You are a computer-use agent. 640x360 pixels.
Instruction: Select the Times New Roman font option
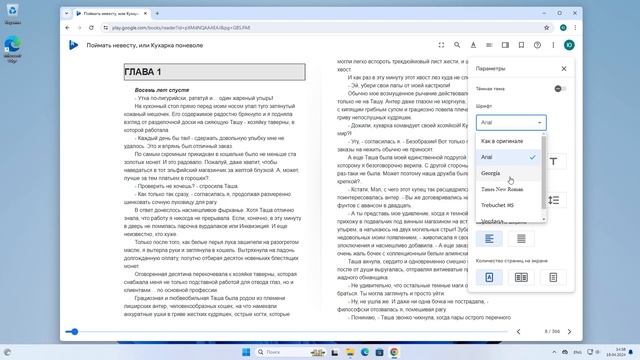508,189
